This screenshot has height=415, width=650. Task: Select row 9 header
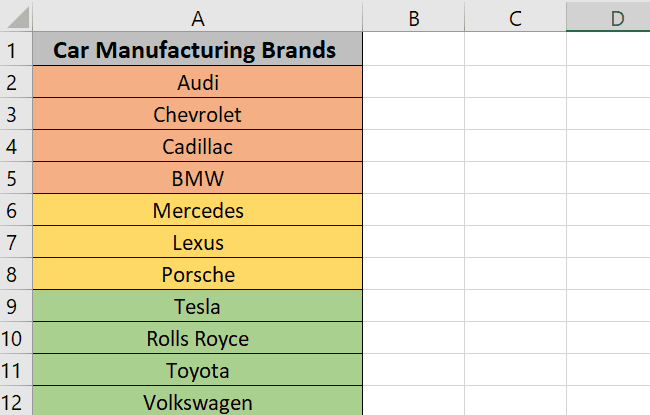[16, 306]
